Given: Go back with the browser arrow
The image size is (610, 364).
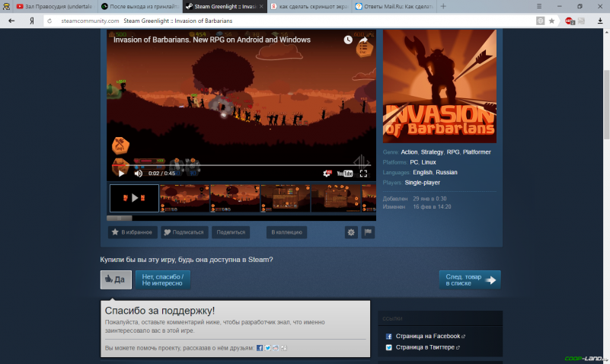Looking at the screenshot, I should coord(11,21).
